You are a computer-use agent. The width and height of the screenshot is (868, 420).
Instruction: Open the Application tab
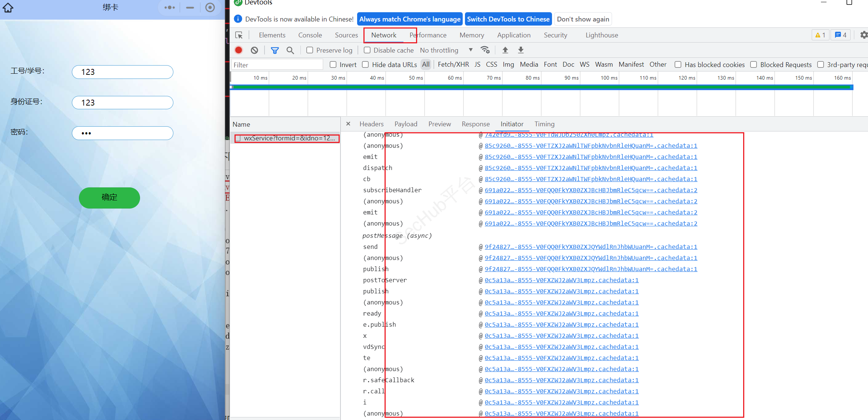click(x=514, y=35)
